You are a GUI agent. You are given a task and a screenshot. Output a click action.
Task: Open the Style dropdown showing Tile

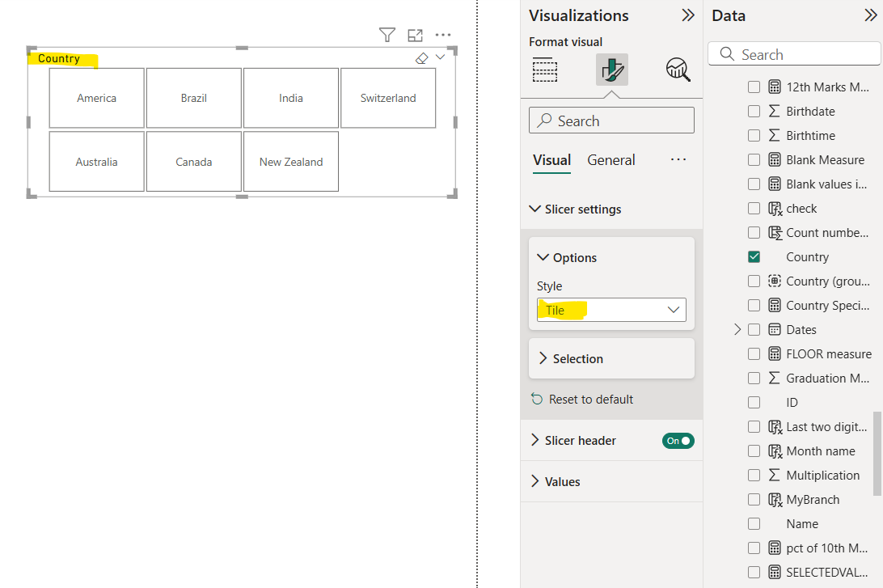pos(611,310)
